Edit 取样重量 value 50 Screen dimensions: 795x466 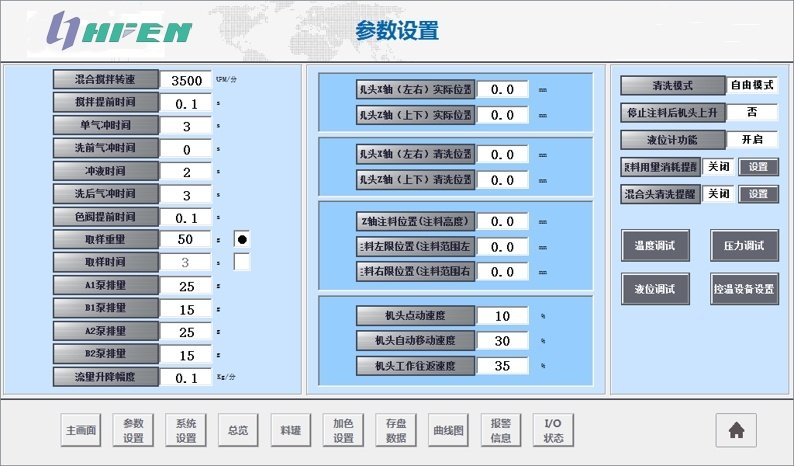[186, 239]
